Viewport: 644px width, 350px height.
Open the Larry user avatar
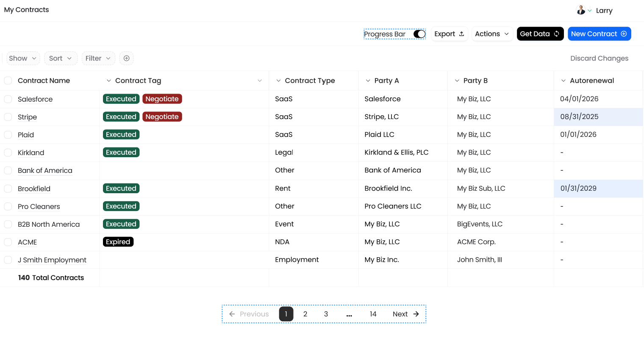(581, 10)
